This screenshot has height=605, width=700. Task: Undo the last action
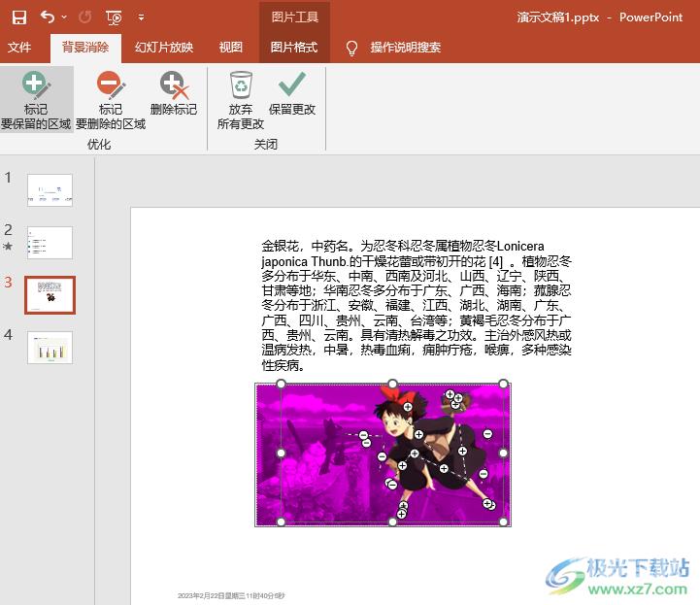pyautogui.click(x=48, y=17)
